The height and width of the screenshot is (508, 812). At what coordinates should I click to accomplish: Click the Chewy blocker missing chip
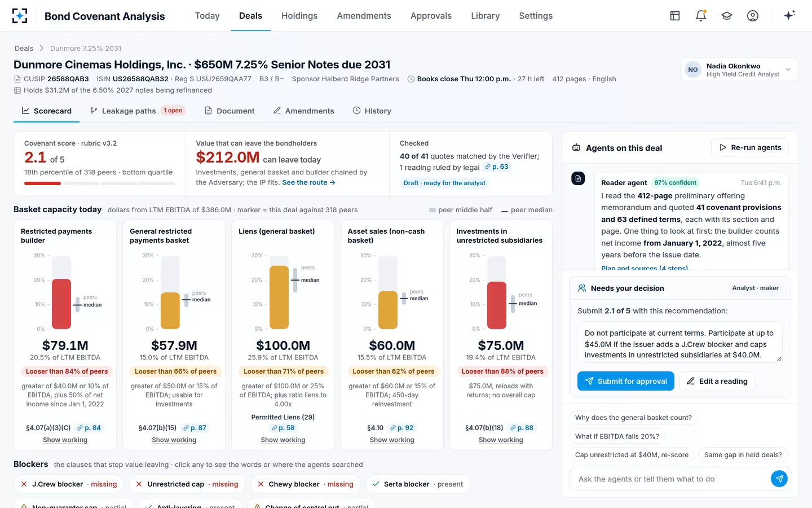pyautogui.click(x=306, y=484)
